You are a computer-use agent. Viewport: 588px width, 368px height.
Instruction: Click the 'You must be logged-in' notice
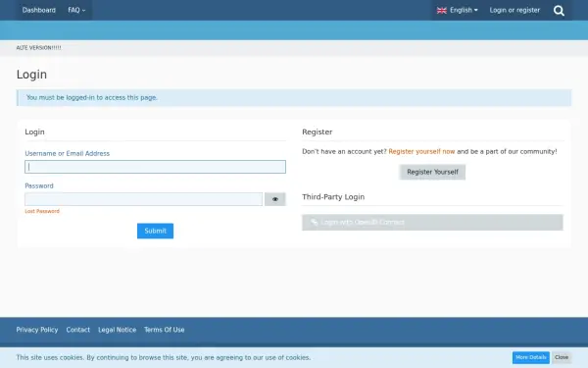click(x=294, y=97)
